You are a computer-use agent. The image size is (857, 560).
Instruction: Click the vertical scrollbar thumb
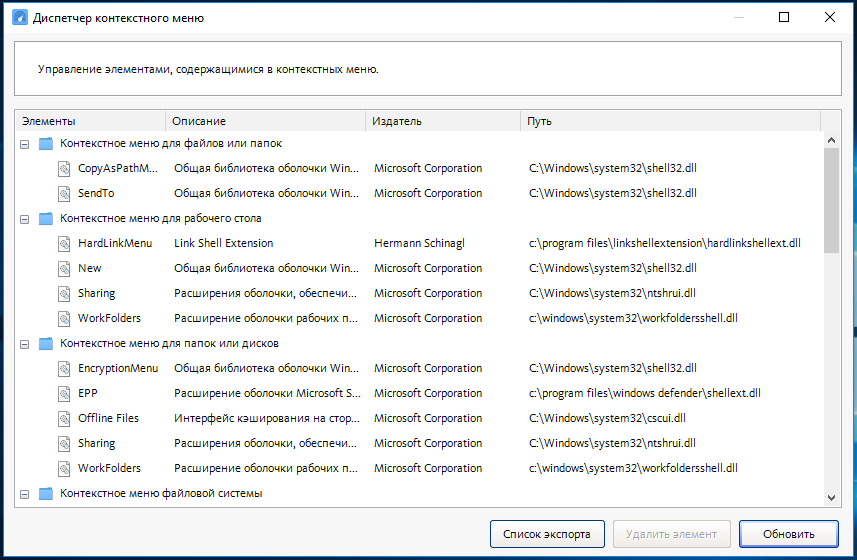coord(831,200)
